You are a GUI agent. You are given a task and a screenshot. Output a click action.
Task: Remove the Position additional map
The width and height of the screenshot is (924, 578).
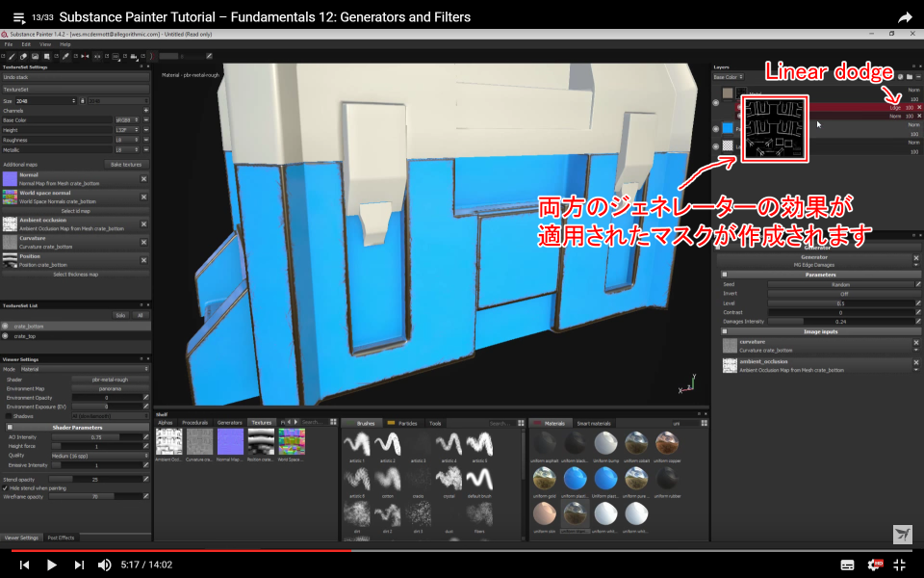click(143, 260)
